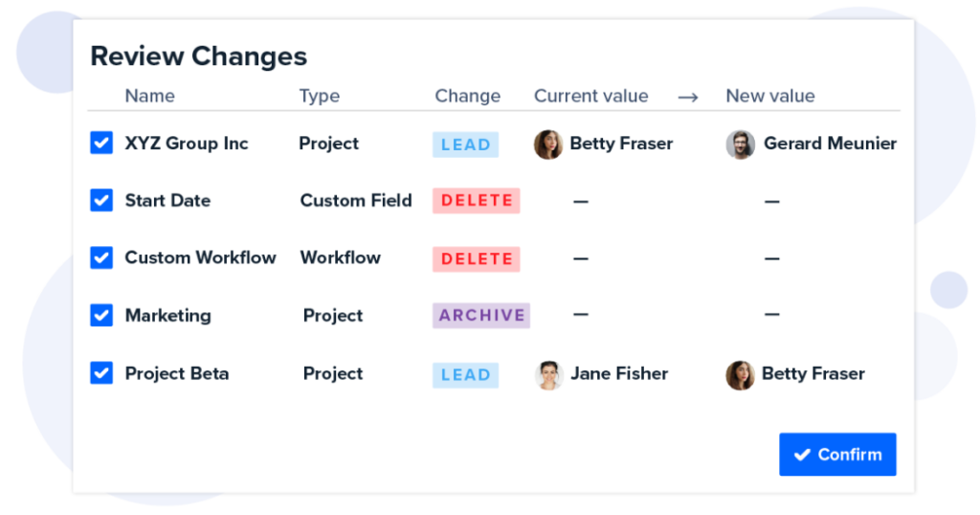Click the Change column header
980x515 pixels.
467,97
